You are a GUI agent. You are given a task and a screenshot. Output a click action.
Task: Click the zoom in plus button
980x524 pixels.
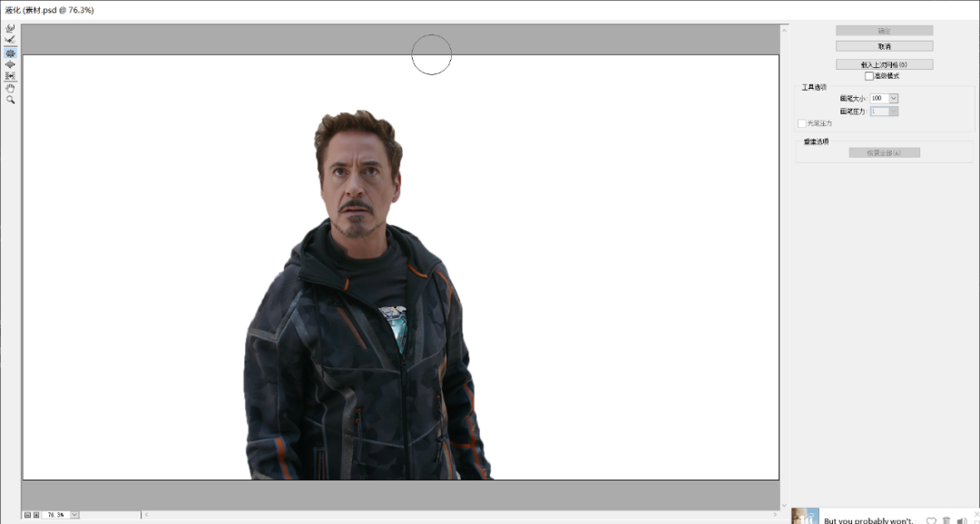click(36, 515)
